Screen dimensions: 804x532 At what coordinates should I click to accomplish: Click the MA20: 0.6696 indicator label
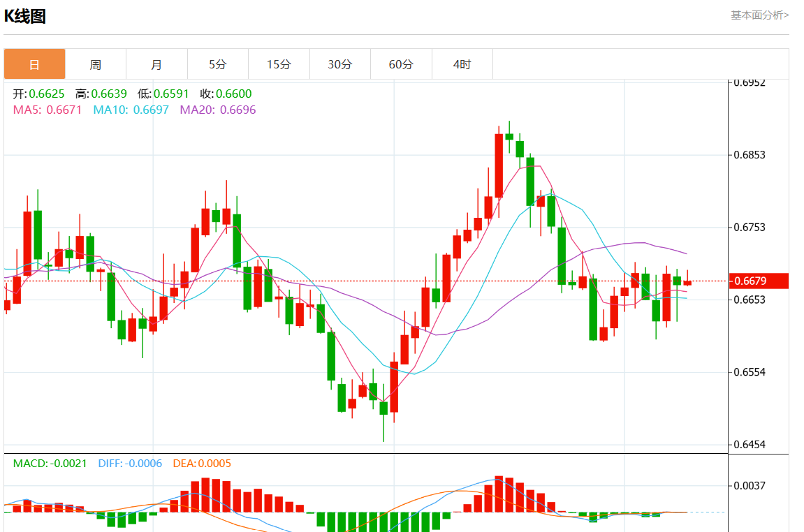coord(217,110)
